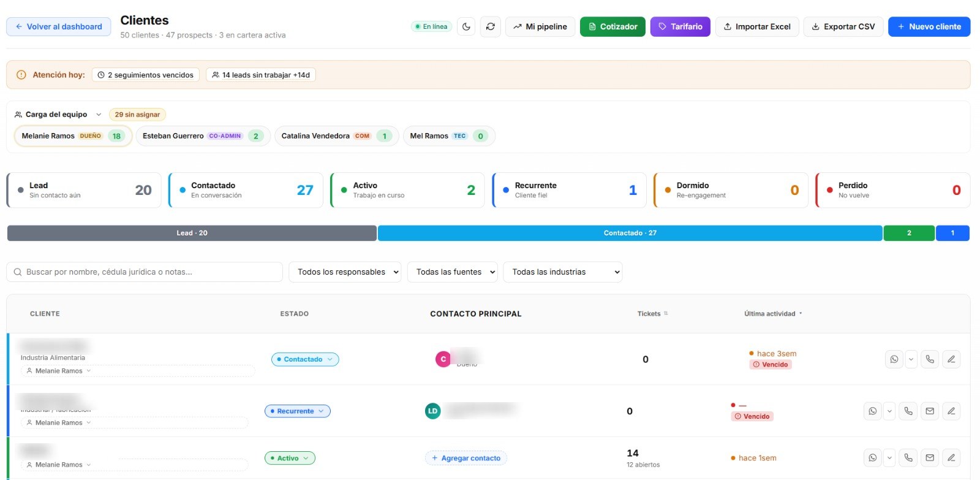Click the Contactado · 27 bar segment
Image resolution: width=980 pixels, height=480 pixels.
point(630,233)
